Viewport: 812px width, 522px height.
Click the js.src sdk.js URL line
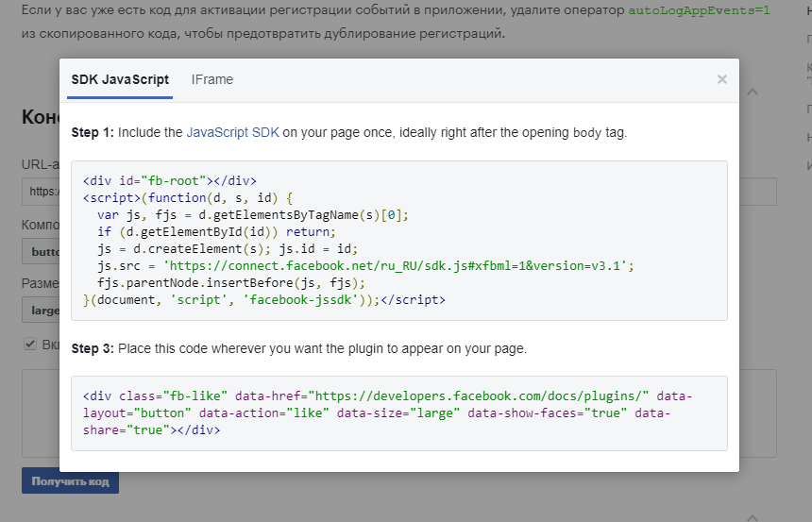coord(365,265)
